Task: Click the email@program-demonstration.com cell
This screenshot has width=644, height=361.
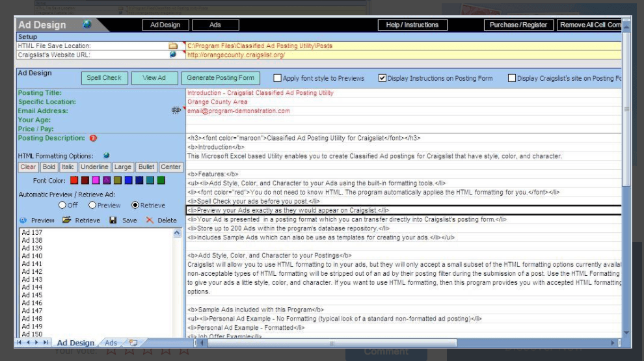Action: 403,111
